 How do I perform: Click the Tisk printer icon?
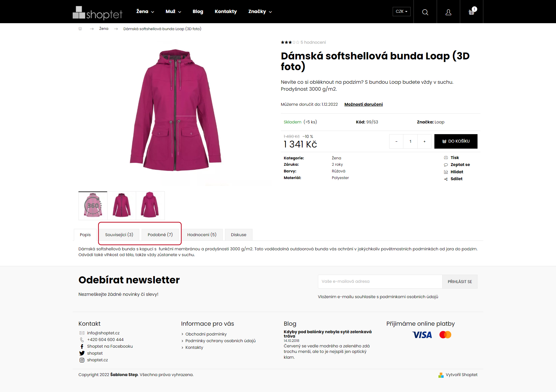coord(446,158)
